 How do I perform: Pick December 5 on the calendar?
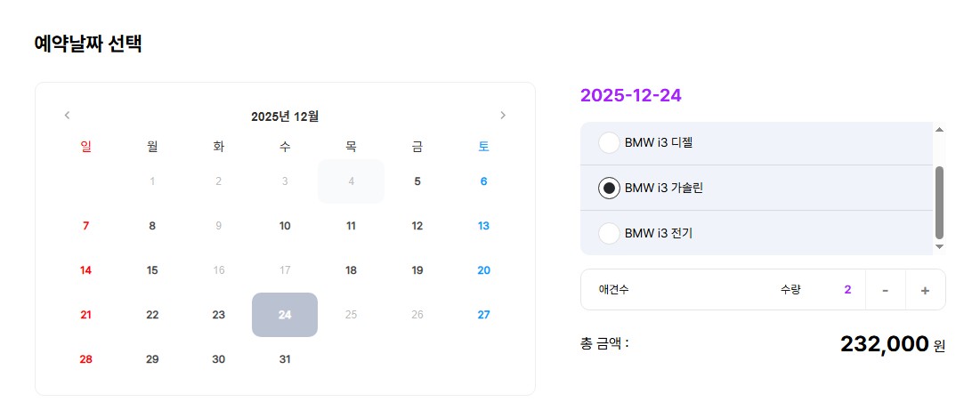[417, 181]
